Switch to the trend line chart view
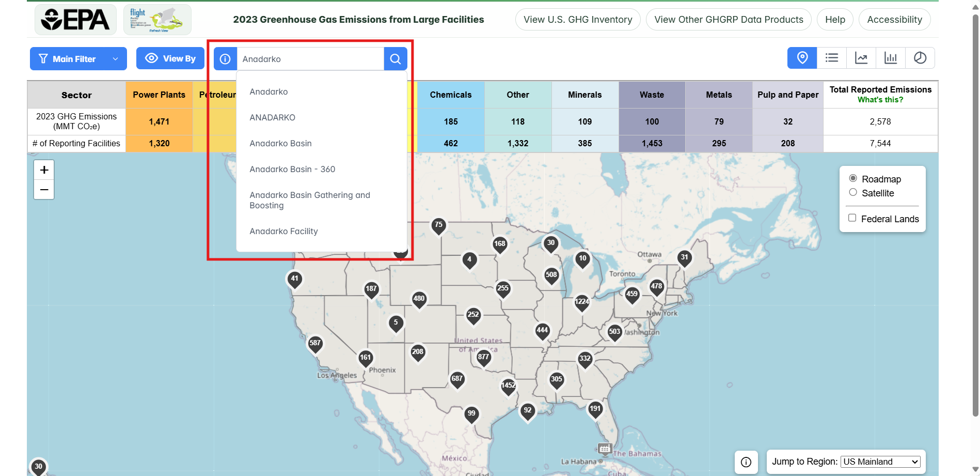The width and height of the screenshot is (980, 476). click(x=861, y=58)
